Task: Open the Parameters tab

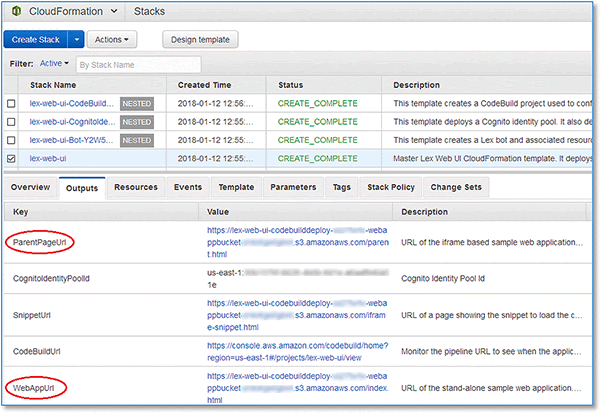Action: [x=293, y=187]
